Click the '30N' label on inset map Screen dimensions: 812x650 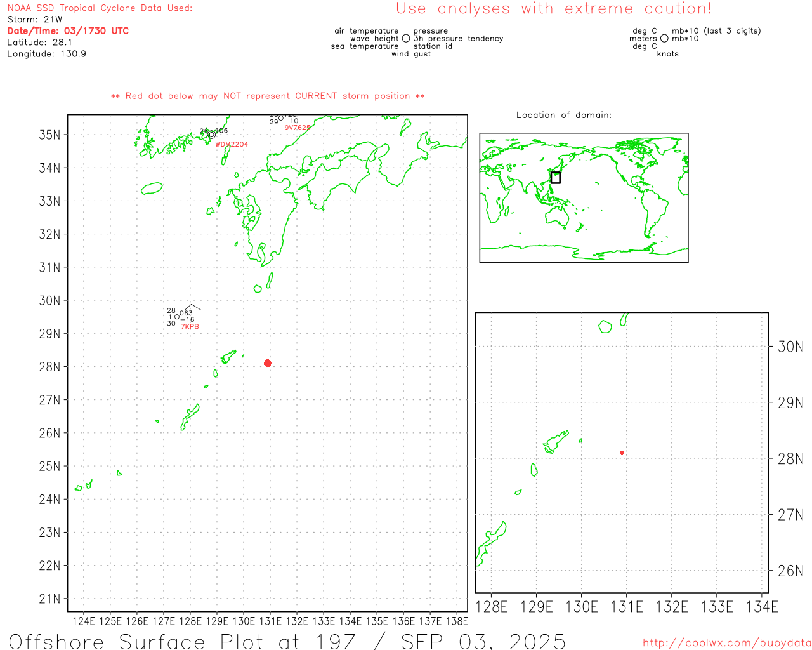point(790,347)
